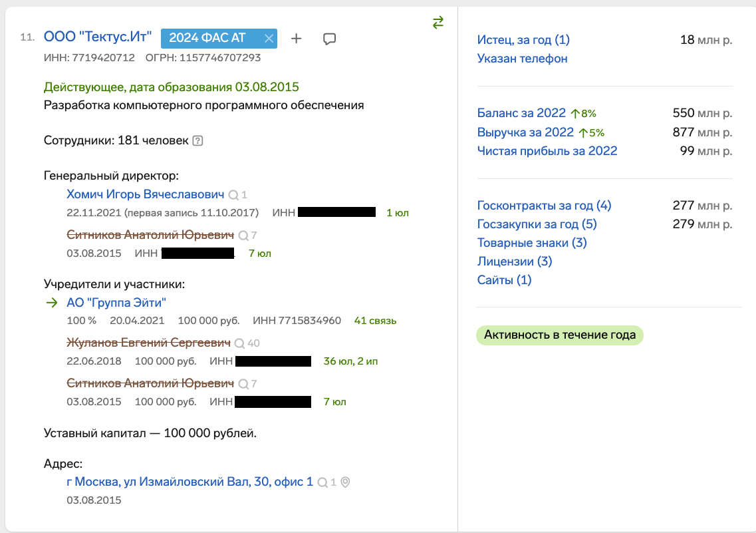Open Товарные знаки (3) link

532,243
